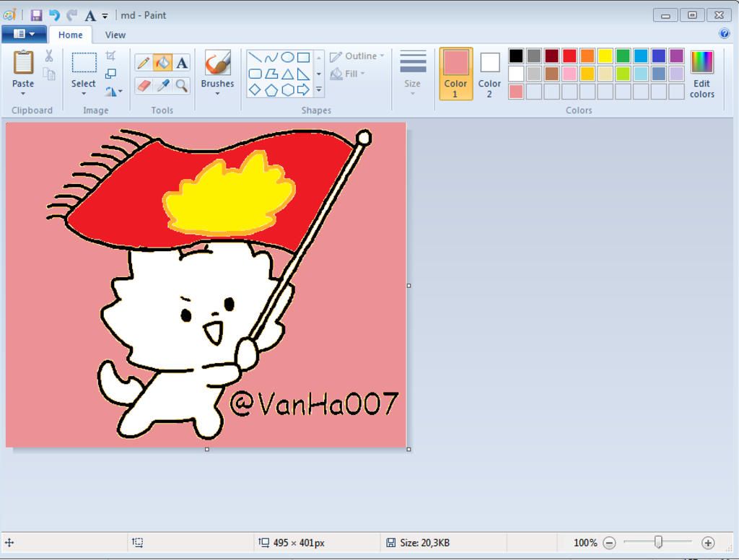Click the Undo arrow in title bar

click(54, 15)
